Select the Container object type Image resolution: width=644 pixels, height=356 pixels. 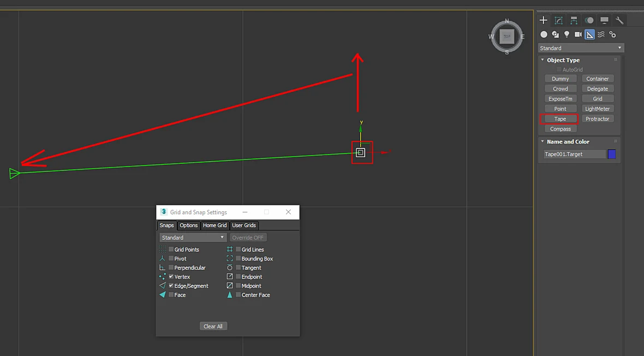tap(598, 79)
